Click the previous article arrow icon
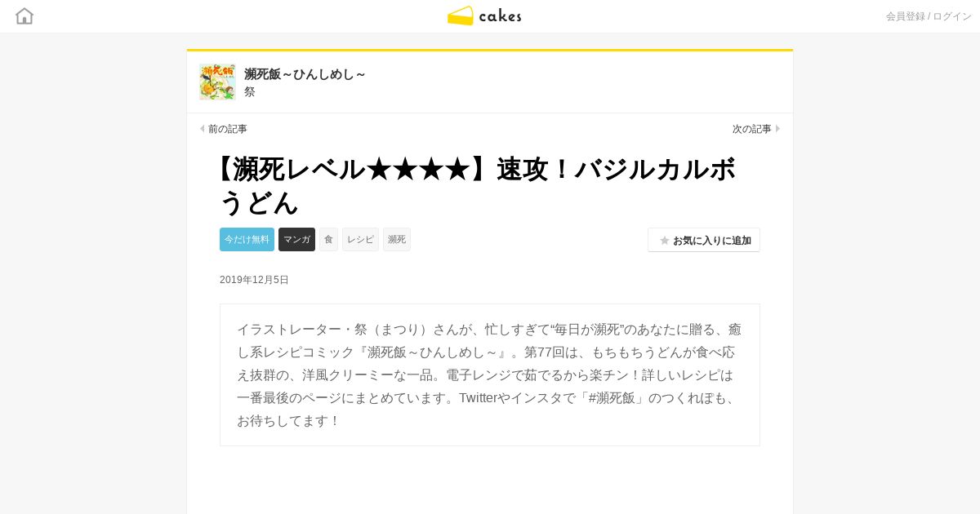980x514 pixels. pyautogui.click(x=203, y=129)
